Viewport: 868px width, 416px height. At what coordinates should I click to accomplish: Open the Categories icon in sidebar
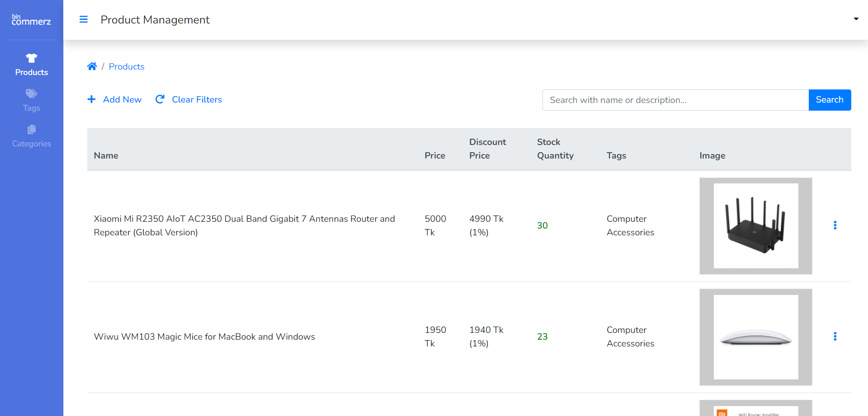point(31,130)
